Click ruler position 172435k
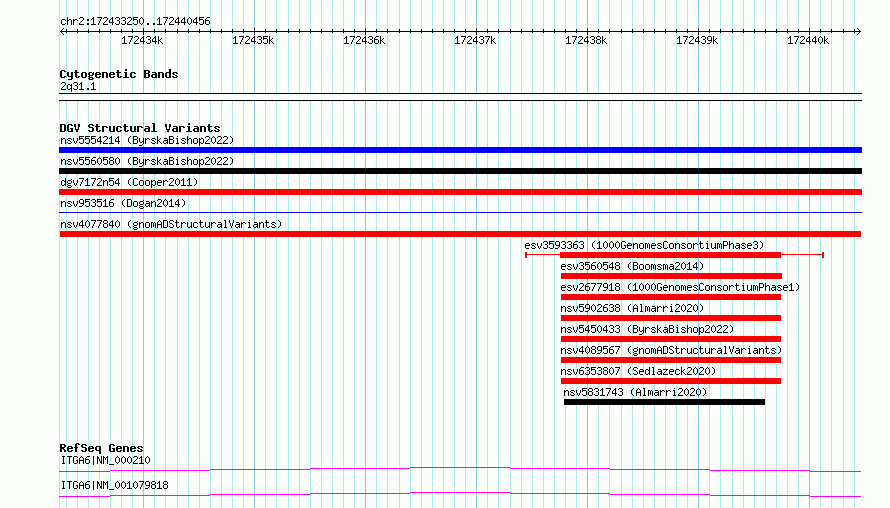The image size is (890, 508). pyautogui.click(x=253, y=40)
